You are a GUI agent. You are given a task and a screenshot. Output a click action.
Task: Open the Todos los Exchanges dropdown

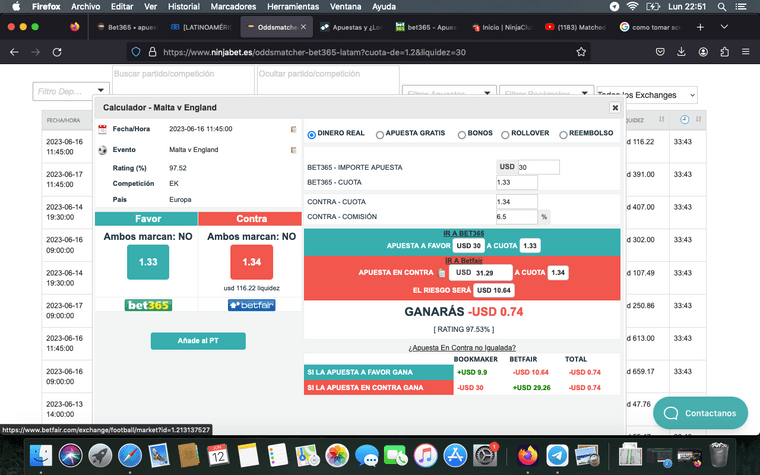coord(647,95)
